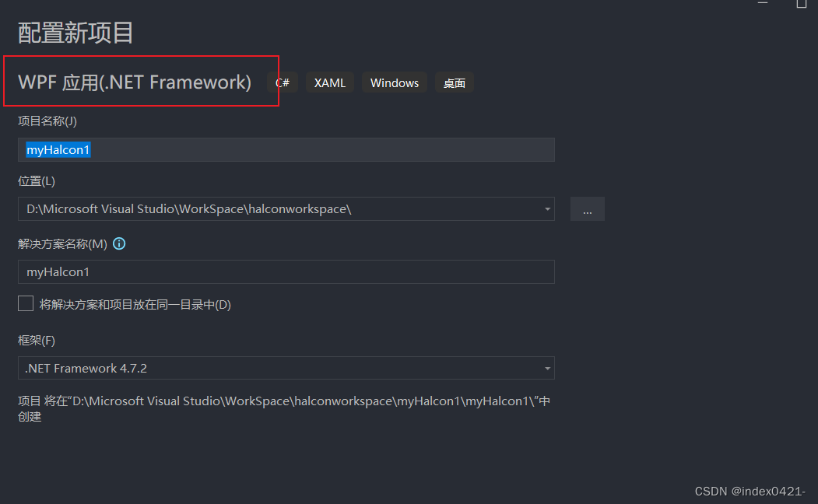Click the restore window button
Image resolution: width=818 pixels, height=504 pixels.
pyautogui.click(x=802, y=4)
